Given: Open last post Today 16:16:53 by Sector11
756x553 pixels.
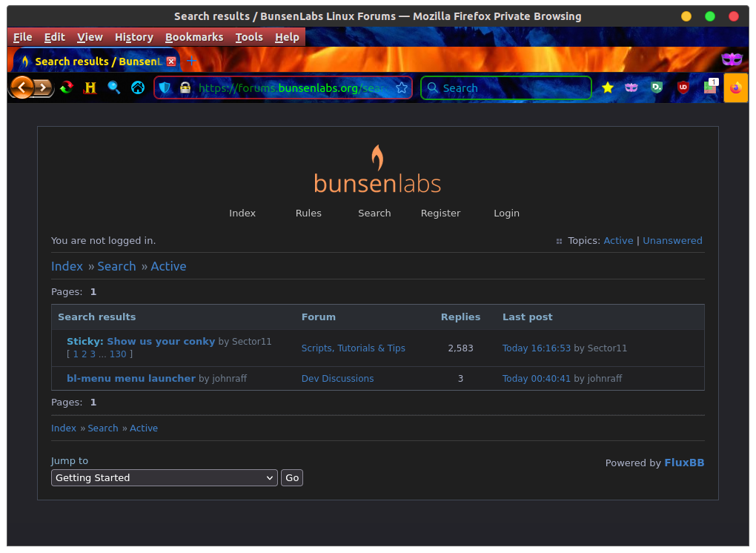Looking at the screenshot, I should point(536,348).
